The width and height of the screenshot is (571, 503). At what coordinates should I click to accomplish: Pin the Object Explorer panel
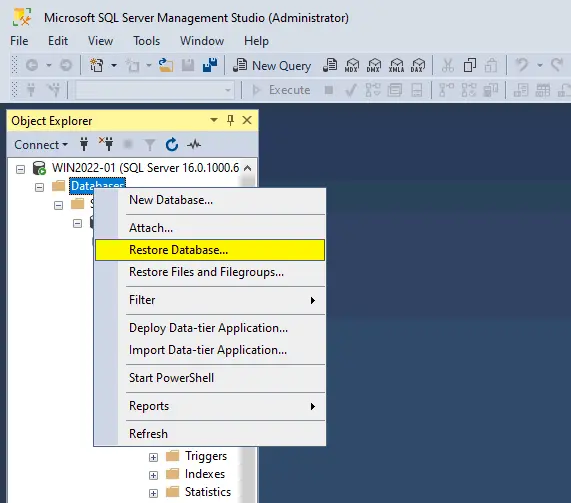coord(230,120)
